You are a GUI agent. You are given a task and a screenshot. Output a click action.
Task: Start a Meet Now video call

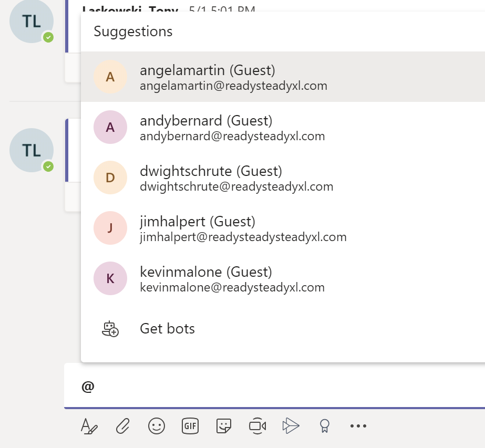(257, 426)
